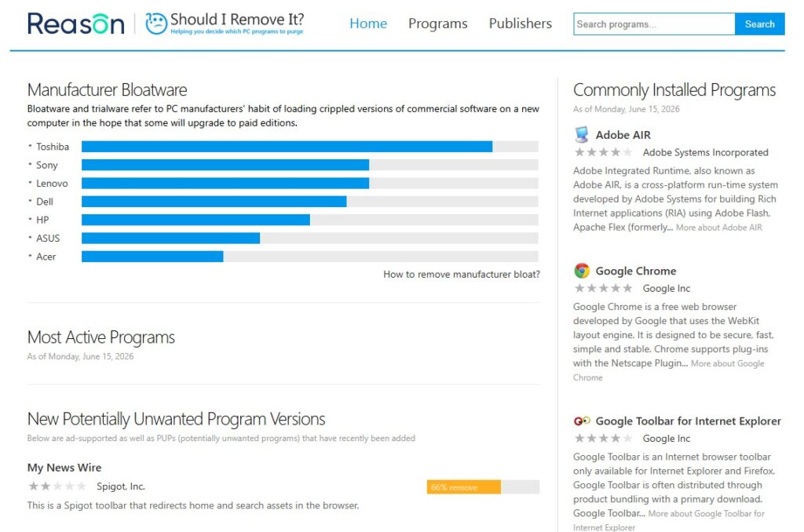Screen dimensions: 804x532
Task: Open the Adobe AIR program icon
Action: (x=582, y=135)
